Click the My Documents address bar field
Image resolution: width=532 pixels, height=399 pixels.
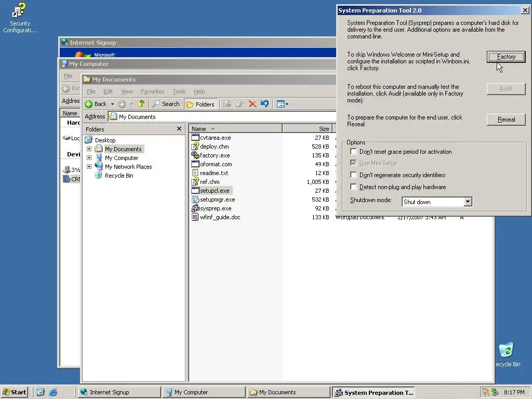click(x=222, y=117)
